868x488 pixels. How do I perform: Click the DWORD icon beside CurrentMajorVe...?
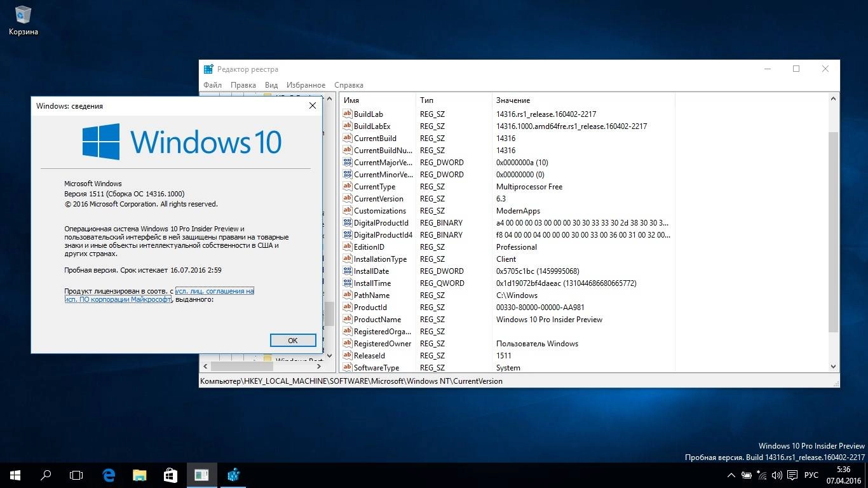pos(348,162)
